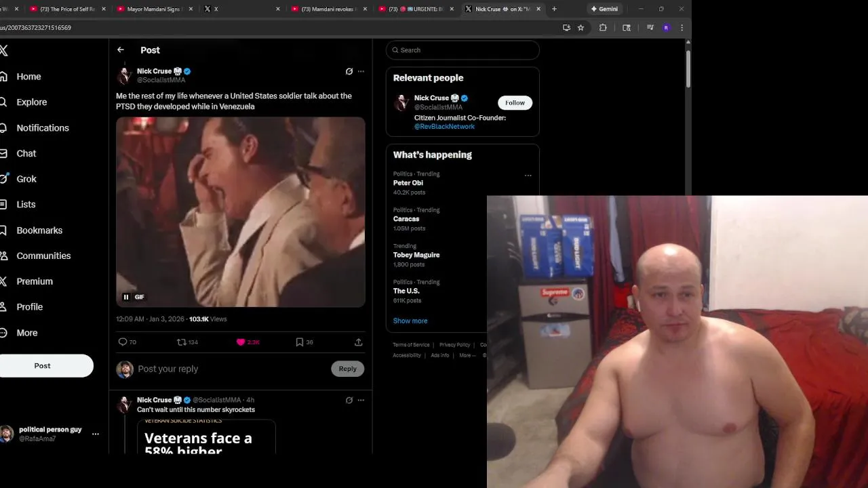Image resolution: width=868 pixels, height=488 pixels.
Task: Click the grey Reply button
Action: (x=348, y=369)
